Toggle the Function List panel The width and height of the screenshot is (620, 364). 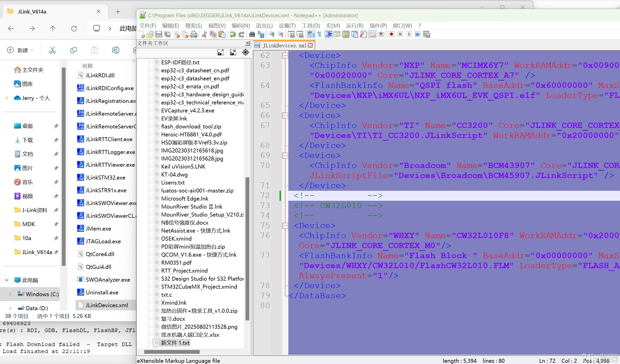(x=363, y=34)
